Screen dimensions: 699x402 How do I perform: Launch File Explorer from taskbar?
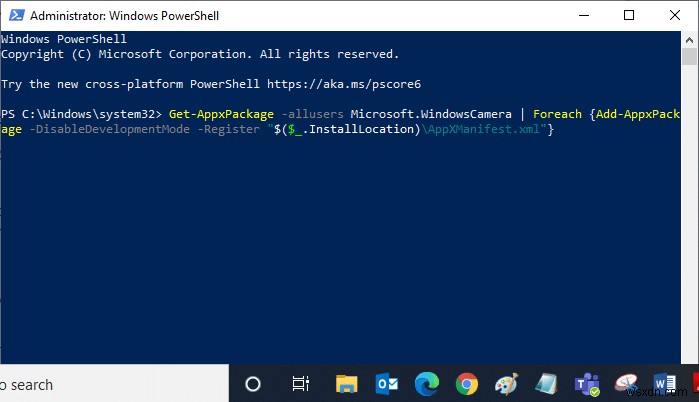346,384
